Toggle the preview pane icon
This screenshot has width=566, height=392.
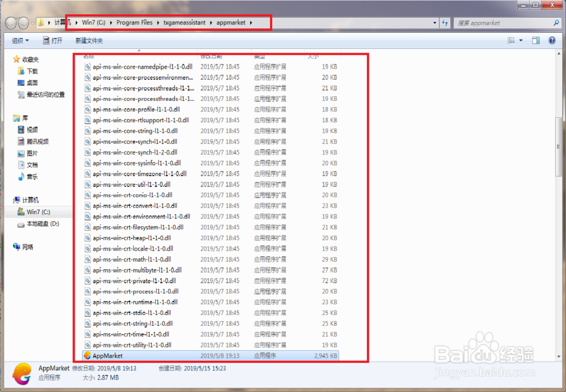click(535, 40)
